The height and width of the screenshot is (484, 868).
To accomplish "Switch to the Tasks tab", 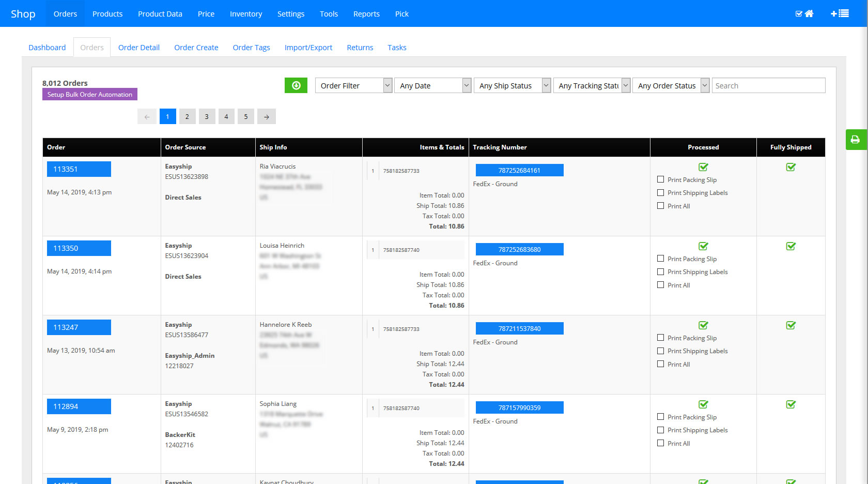I will point(397,47).
